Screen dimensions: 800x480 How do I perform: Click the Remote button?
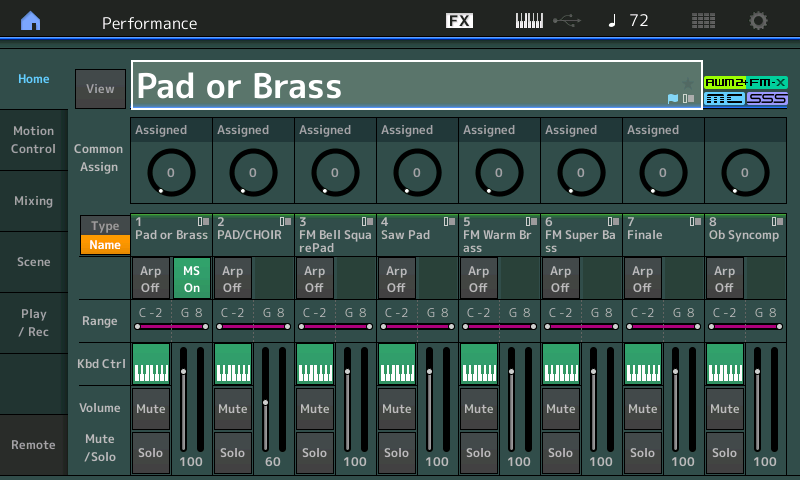tap(34, 445)
